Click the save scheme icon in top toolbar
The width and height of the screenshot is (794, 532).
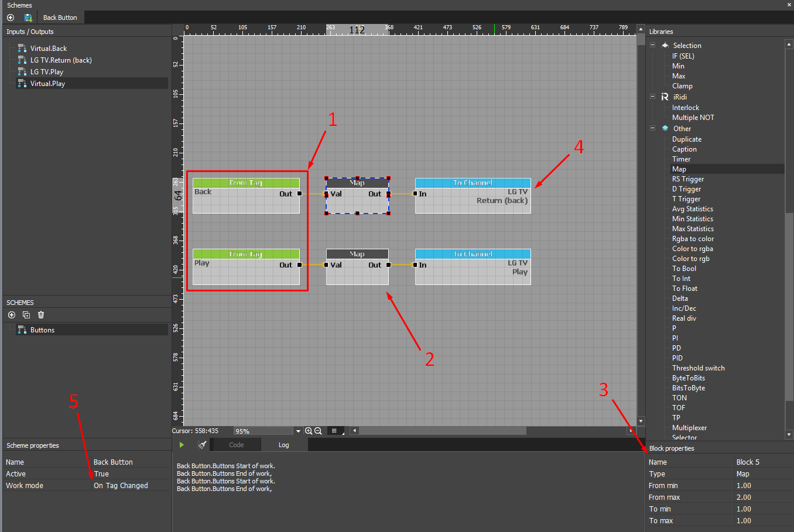click(28, 18)
